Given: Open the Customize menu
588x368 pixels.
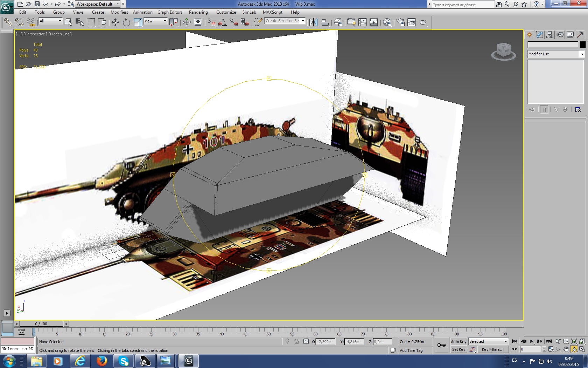Looking at the screenshot, I should (226, 12).
